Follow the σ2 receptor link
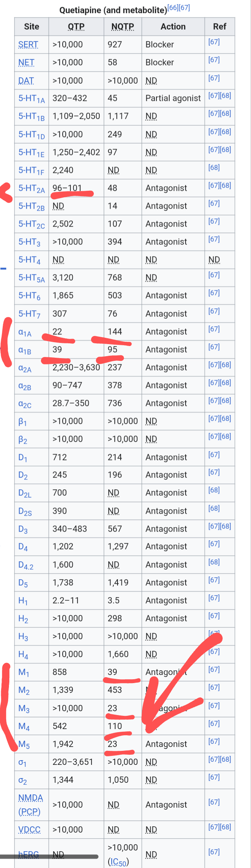Screen dimensions: 251x868 [x=22, y=780]
